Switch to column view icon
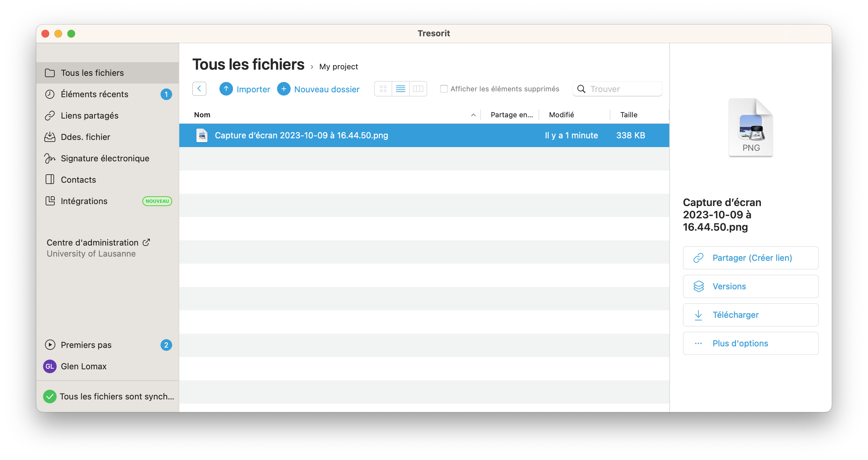This screenshot has width=868, height=460. point(418,89)
